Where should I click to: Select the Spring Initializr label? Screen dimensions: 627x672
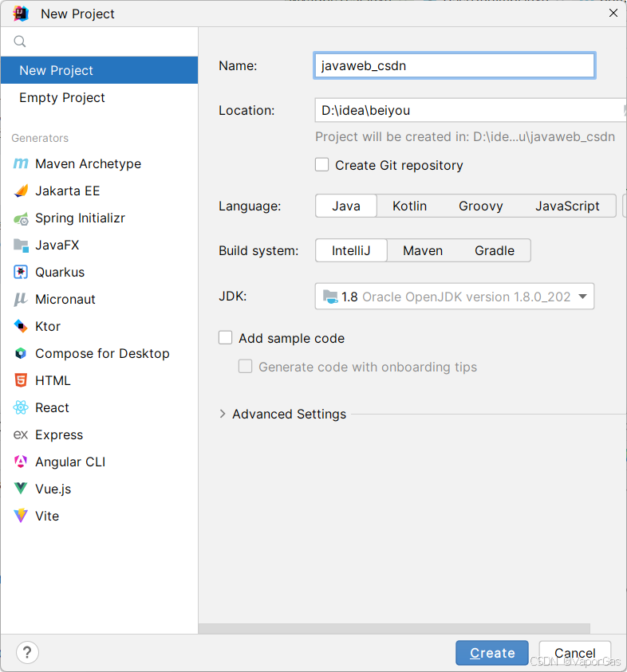(81, 218)
